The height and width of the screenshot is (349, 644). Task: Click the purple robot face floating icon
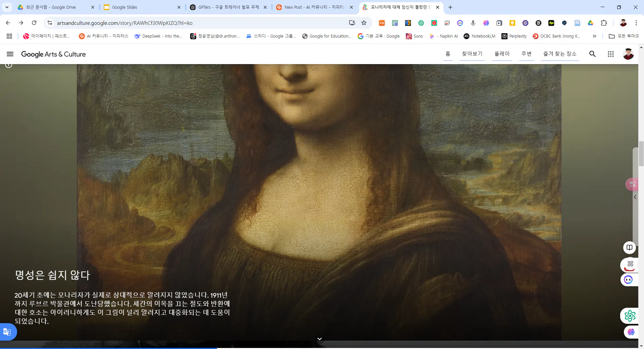pyautogui.click(x=629, y=280)
